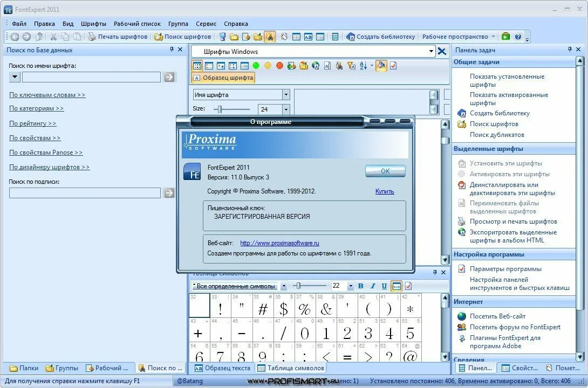Open the Шрифты menu
Screen dimensions: 588x388
point(93,24)
